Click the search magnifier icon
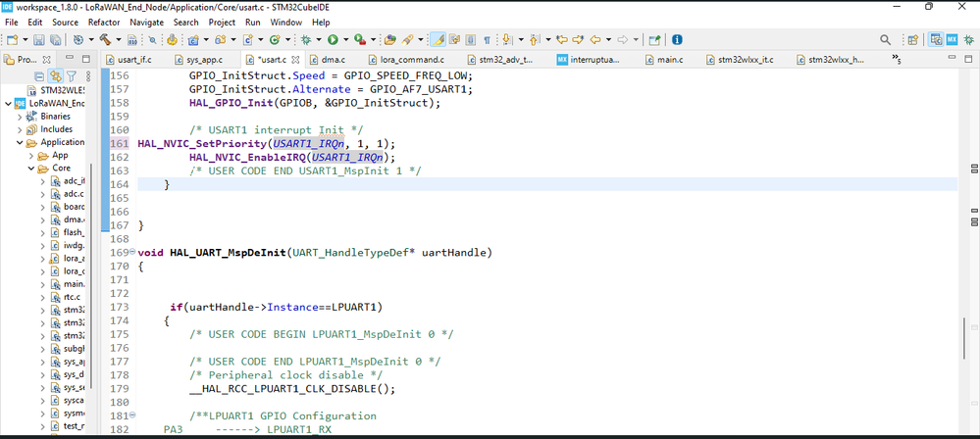 [885, 40]
